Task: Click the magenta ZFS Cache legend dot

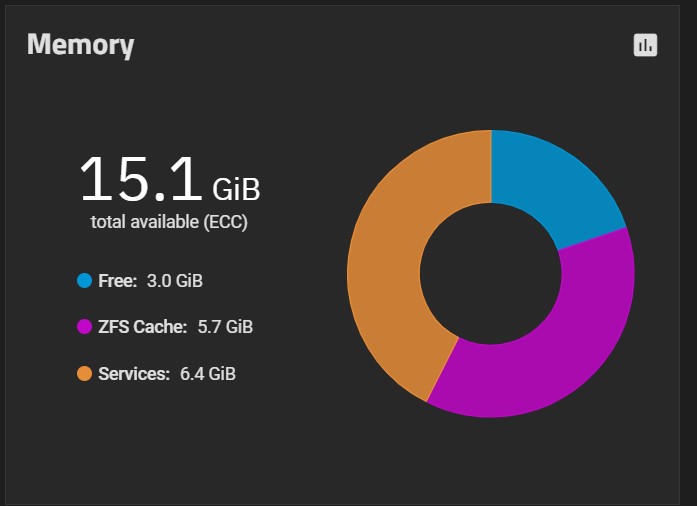Action: pos(84,327)
